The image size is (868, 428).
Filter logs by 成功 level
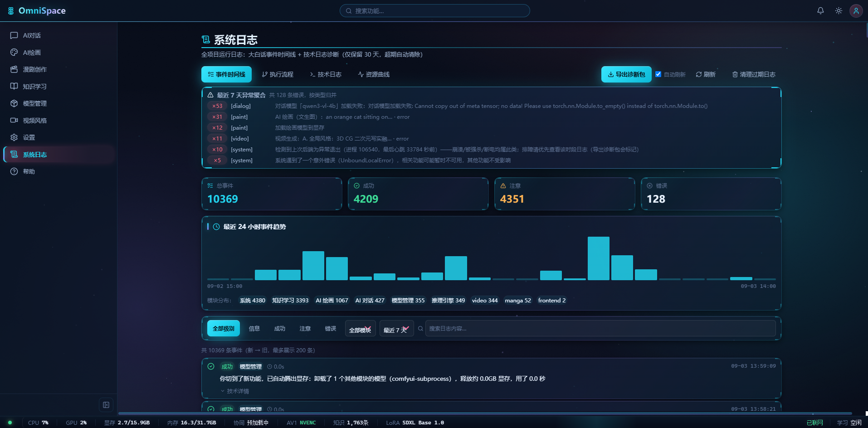pyautogui.click(x=280, y=328)
